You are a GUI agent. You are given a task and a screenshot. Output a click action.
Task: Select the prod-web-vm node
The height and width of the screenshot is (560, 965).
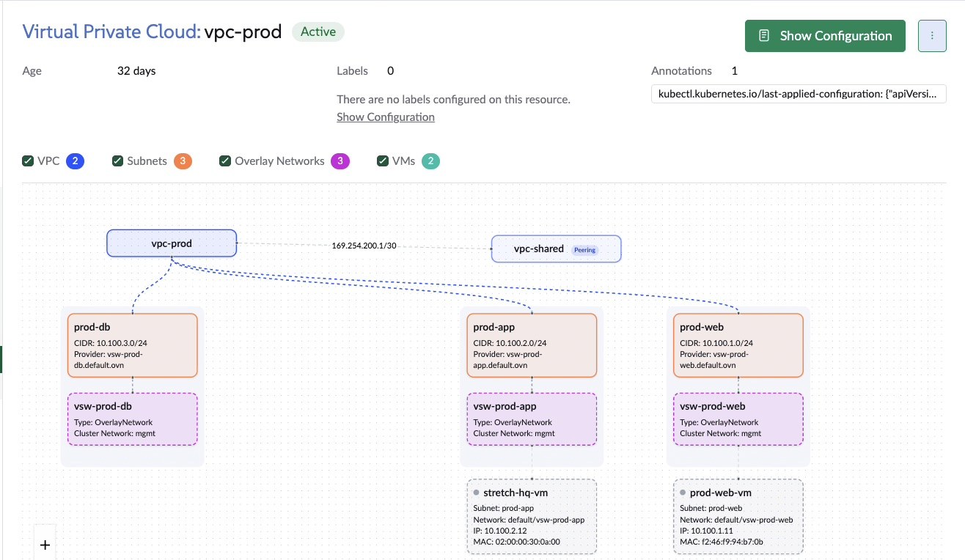tap(738, 517)
